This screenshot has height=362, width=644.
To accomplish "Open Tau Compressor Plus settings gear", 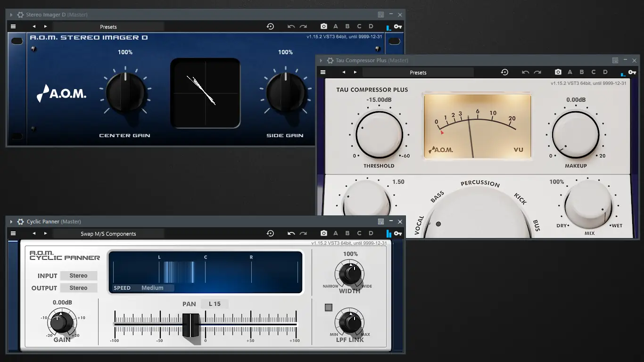I will (330, 60).
